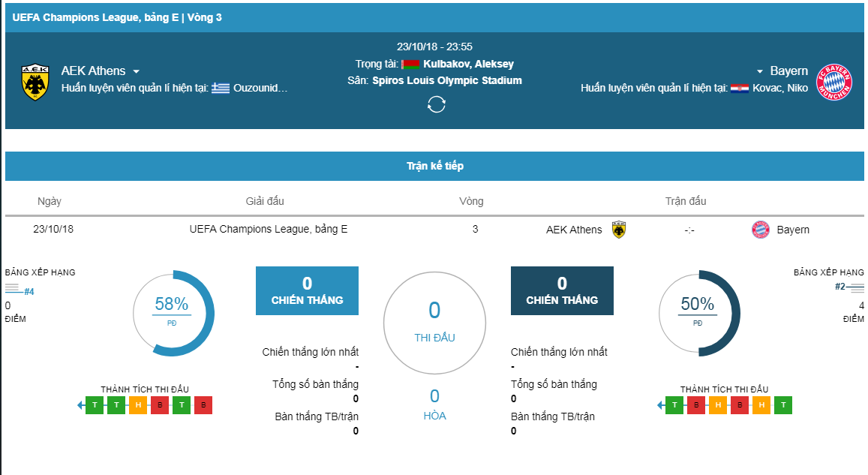Click the Bayern Munich crest in header

tap(834, 83)
